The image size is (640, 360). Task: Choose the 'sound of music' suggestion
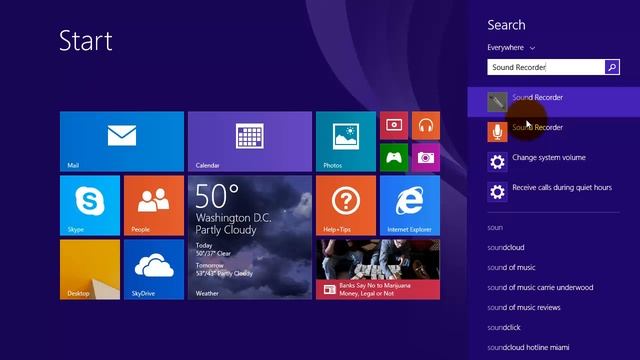[x=511, y=267]
